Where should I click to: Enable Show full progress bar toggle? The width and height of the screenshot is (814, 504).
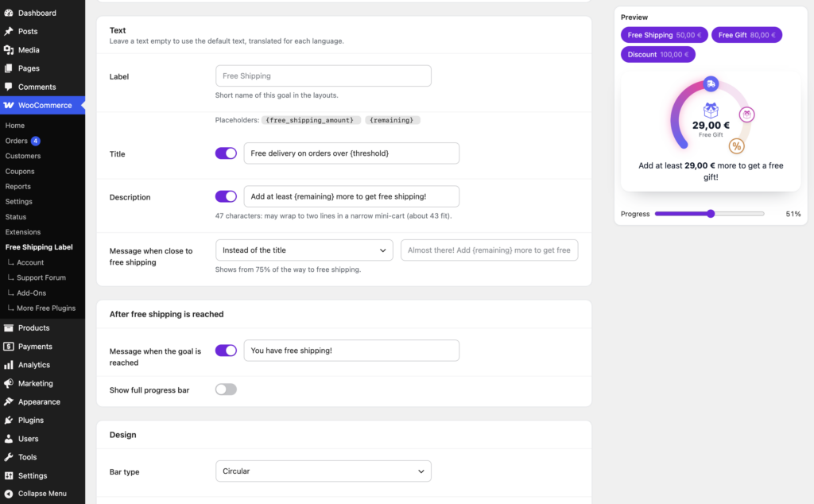click(x=226, y=390)
